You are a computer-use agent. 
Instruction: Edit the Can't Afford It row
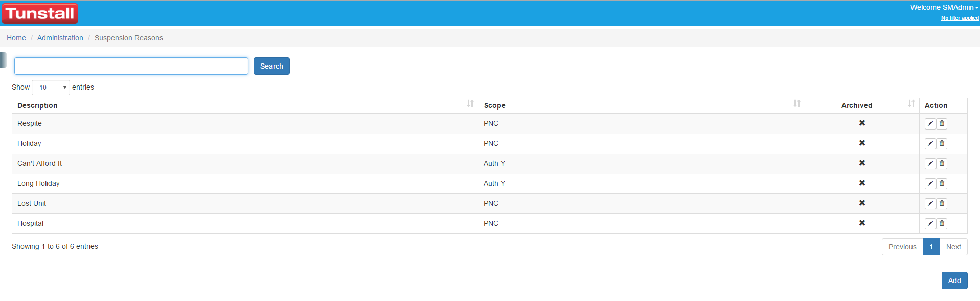930,163
